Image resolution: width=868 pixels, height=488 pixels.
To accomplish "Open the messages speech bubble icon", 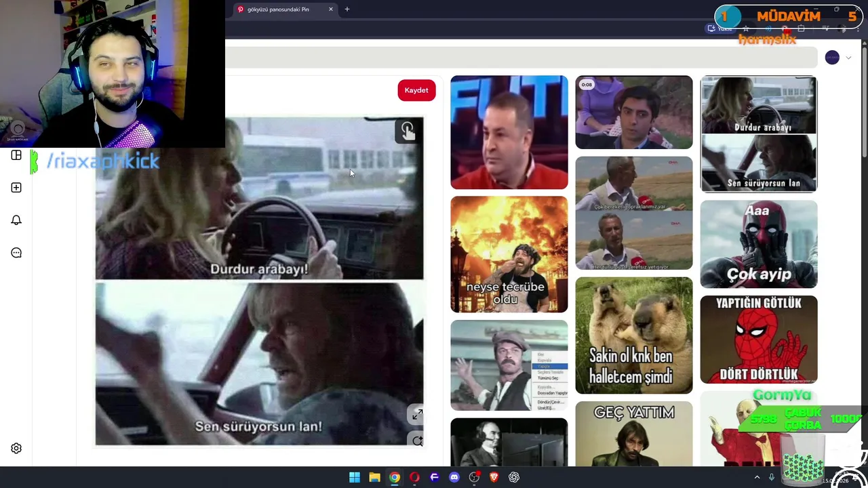I will click(16, 253).
